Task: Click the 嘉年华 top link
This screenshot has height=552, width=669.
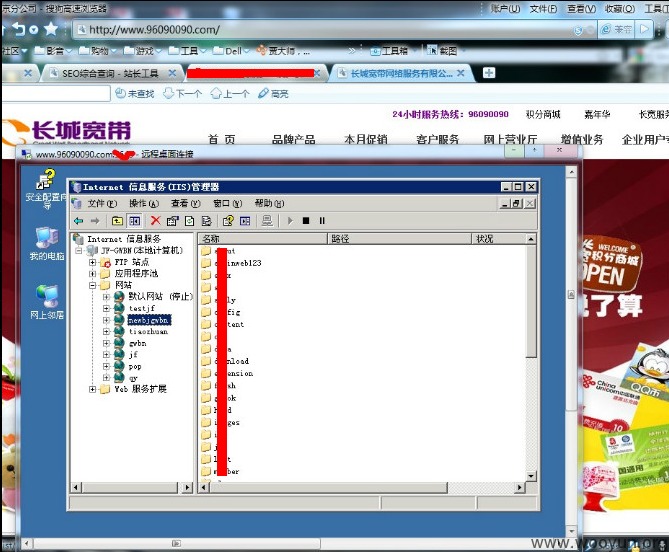Action: pos(597,114)
